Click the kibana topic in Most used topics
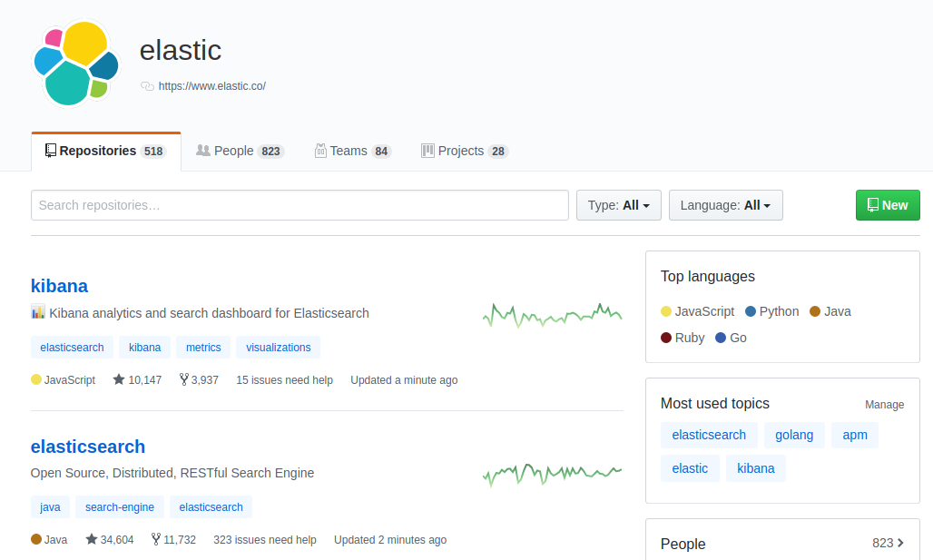This screenshot has height=560, width=933. (756, 468)
